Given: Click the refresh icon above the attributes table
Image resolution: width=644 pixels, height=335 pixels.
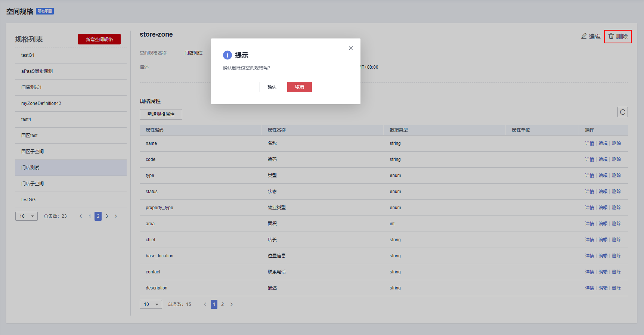Looking at the screenshot, I should point(622,112).
